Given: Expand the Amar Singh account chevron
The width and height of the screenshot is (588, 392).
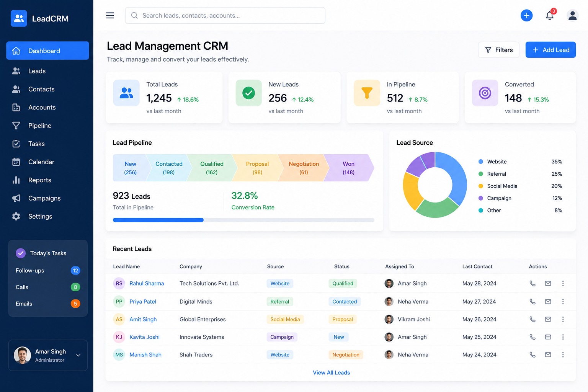Looking at the screenshot, I should 78,355.
